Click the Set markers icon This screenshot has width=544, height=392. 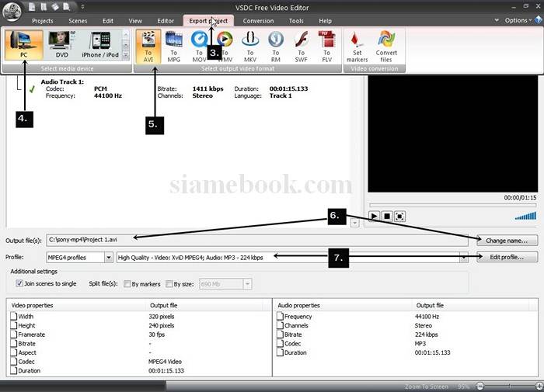[357, 47]
